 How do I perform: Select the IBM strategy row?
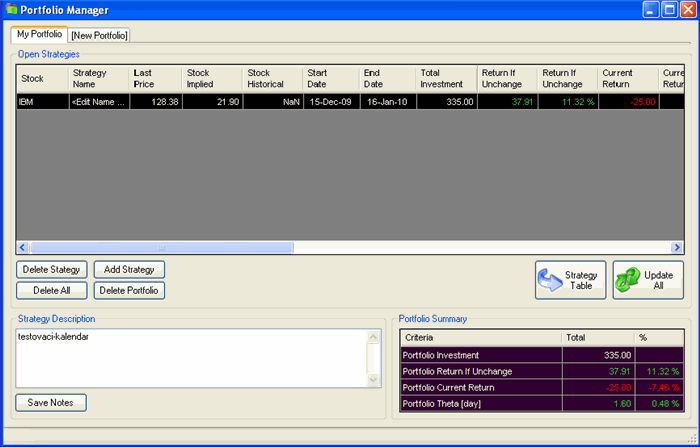click(x=40, y=102)
